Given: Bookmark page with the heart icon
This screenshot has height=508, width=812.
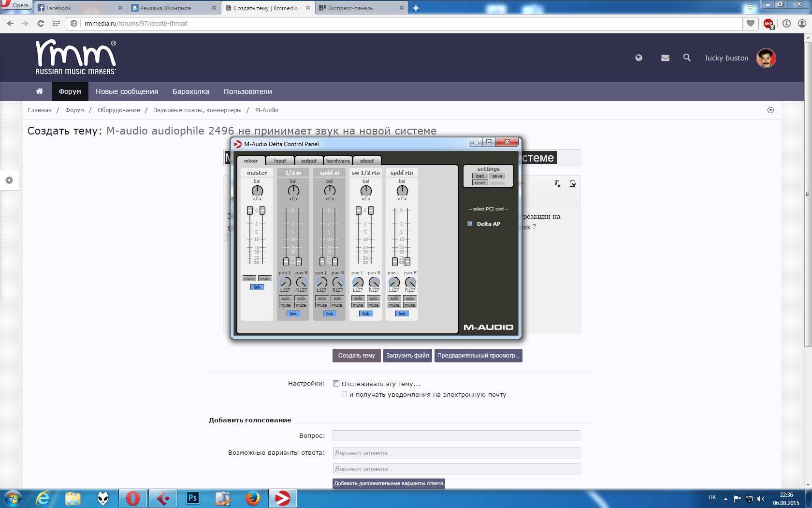Looking at the screenshot, I should (x=751, y=23).
